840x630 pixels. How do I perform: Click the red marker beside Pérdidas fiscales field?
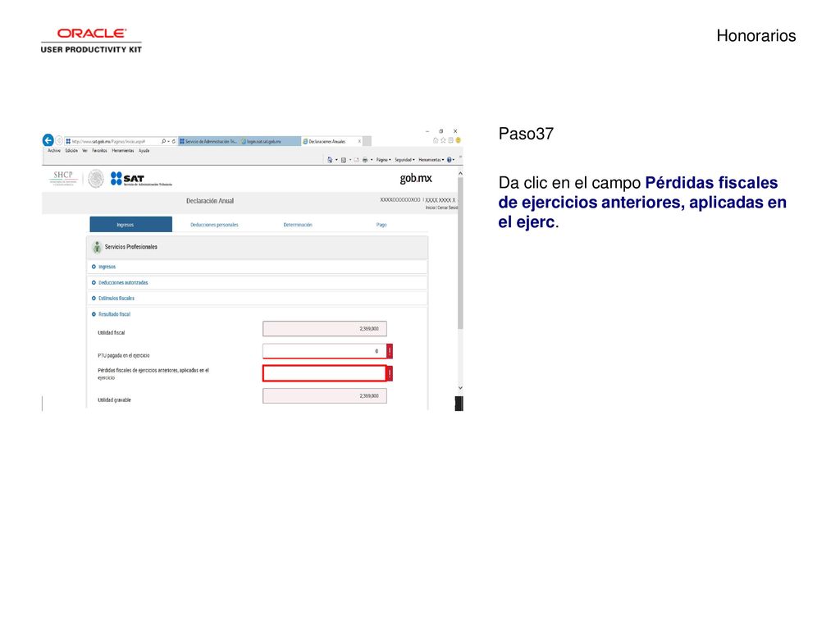point(390,373)
